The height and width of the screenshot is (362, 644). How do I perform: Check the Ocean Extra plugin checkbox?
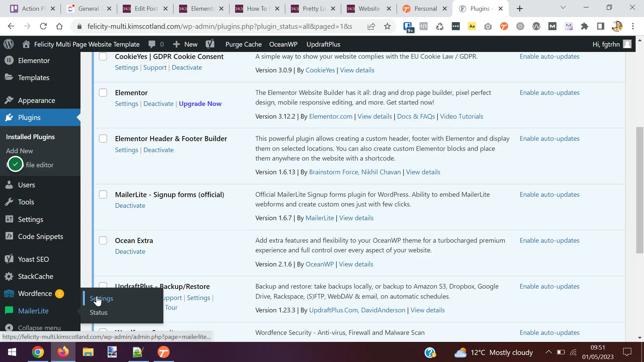pos(103,240)
